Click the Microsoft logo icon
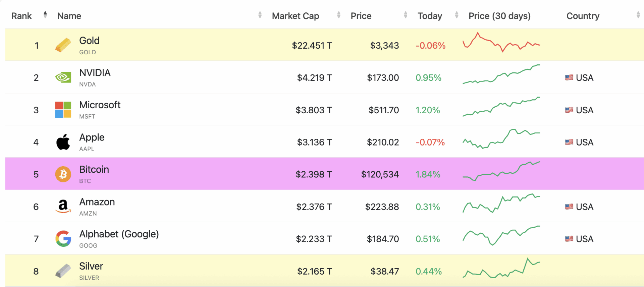This screenshot has width=644, height=287. [x=63, y=110]
